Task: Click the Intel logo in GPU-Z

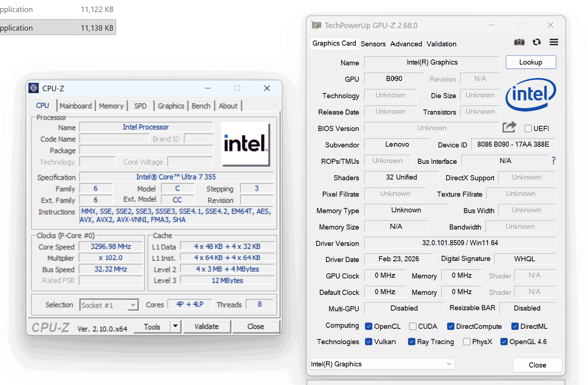Action: [531, 95]
